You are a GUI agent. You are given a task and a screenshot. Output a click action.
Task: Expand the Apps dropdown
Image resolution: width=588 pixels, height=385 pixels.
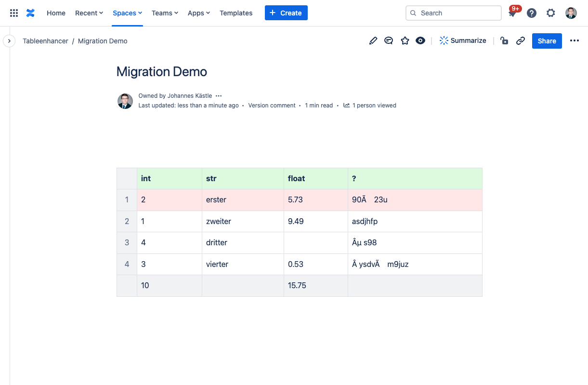click(x=198, y=13)
